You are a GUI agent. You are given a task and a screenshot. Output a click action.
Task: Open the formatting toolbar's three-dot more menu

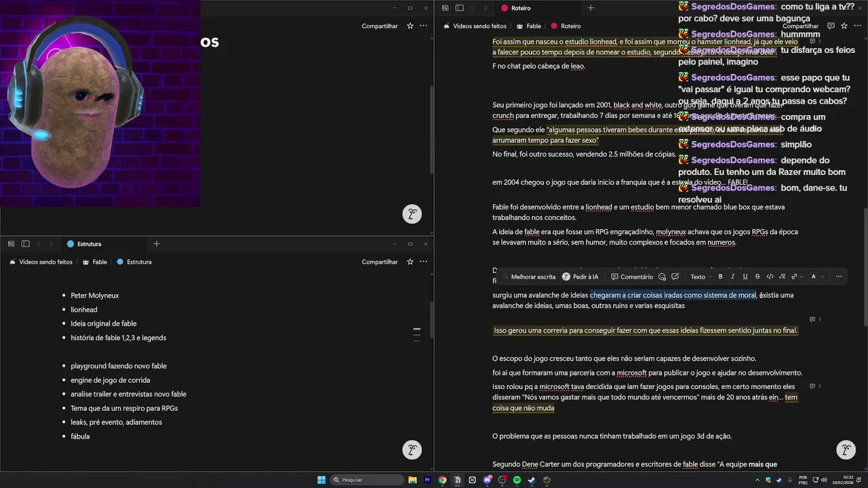pyautogui.click(x=839, y=277)
